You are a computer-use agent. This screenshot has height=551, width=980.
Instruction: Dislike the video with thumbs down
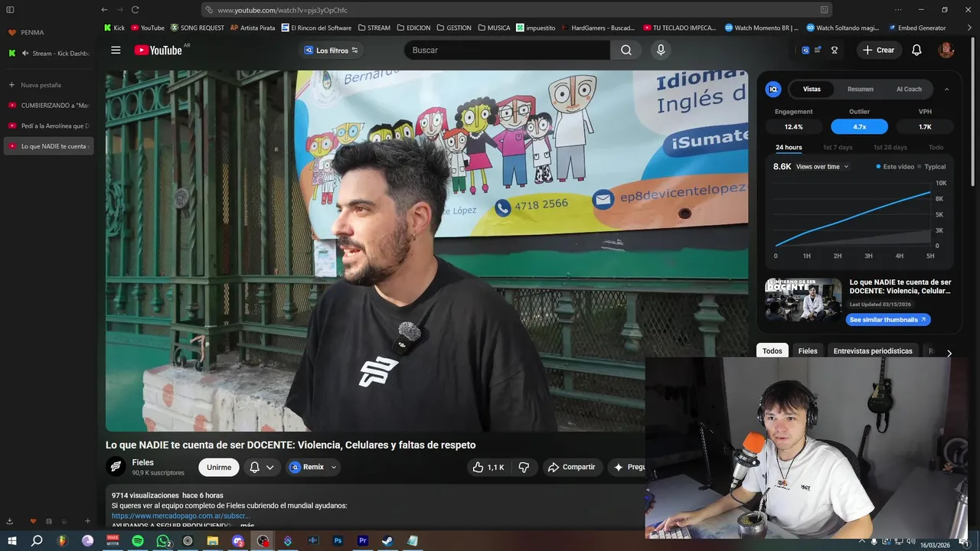click(x=524, y=467)
